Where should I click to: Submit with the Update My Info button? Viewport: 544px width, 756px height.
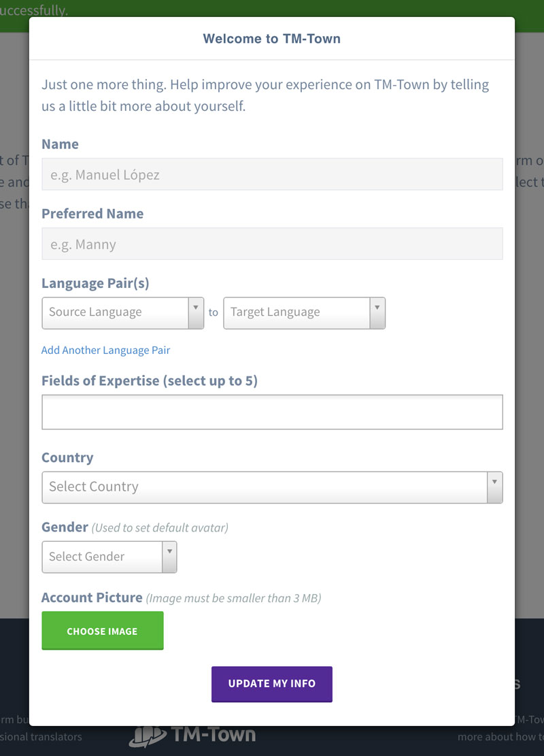271,684
